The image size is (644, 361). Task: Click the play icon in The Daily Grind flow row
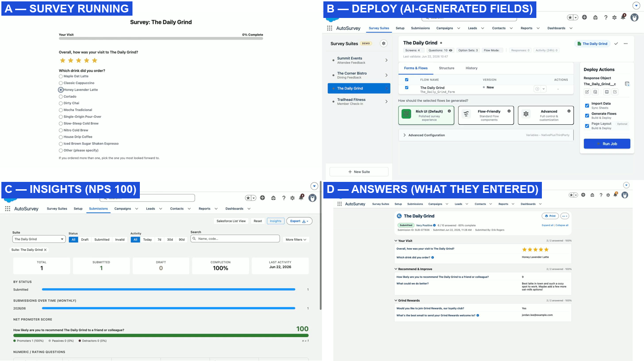click(537, 89)
